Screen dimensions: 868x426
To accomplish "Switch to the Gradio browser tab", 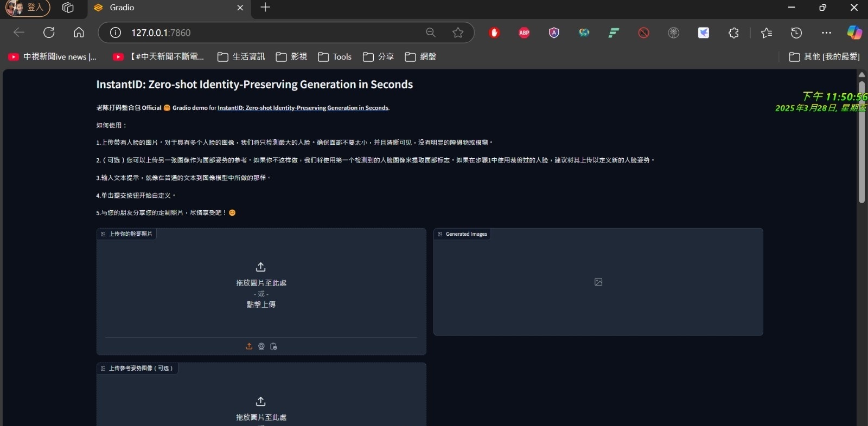I will pos(163,8).
